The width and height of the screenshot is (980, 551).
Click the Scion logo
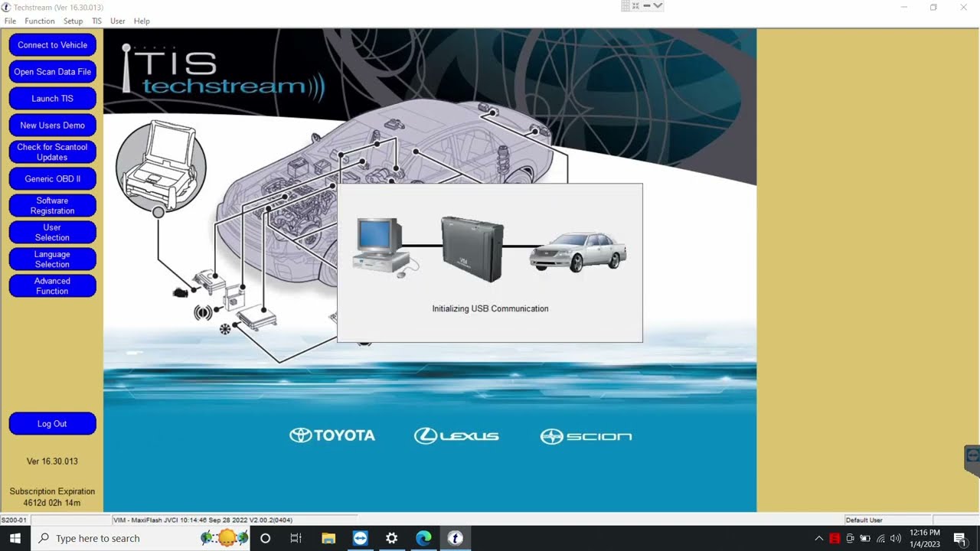[x=586, y=436]
